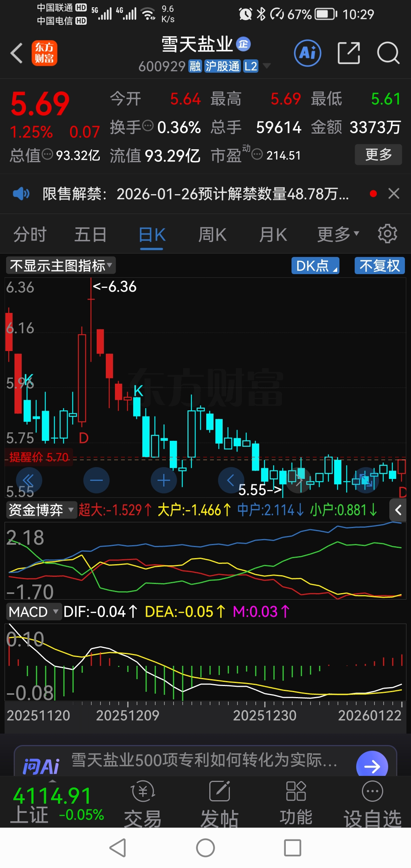Open 发帖 post button
The height and width of the screenshot is (868, 411).
[220, 804]
